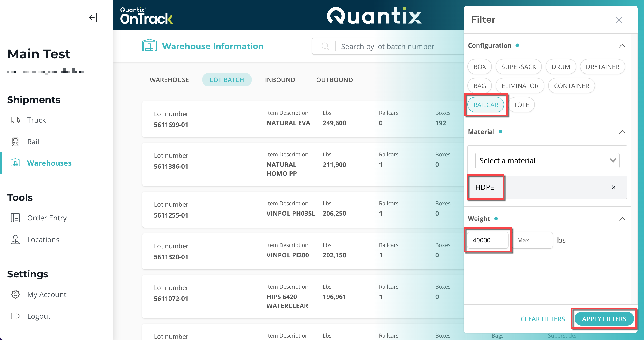Image resolution: width=644 pixels, height=340 pixels.
Task: Open the Locations tool
Action: click(43, 239)
